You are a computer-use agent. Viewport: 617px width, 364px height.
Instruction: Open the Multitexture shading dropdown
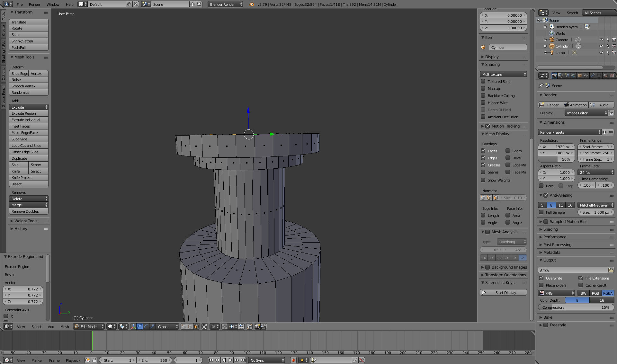point(503,74)
